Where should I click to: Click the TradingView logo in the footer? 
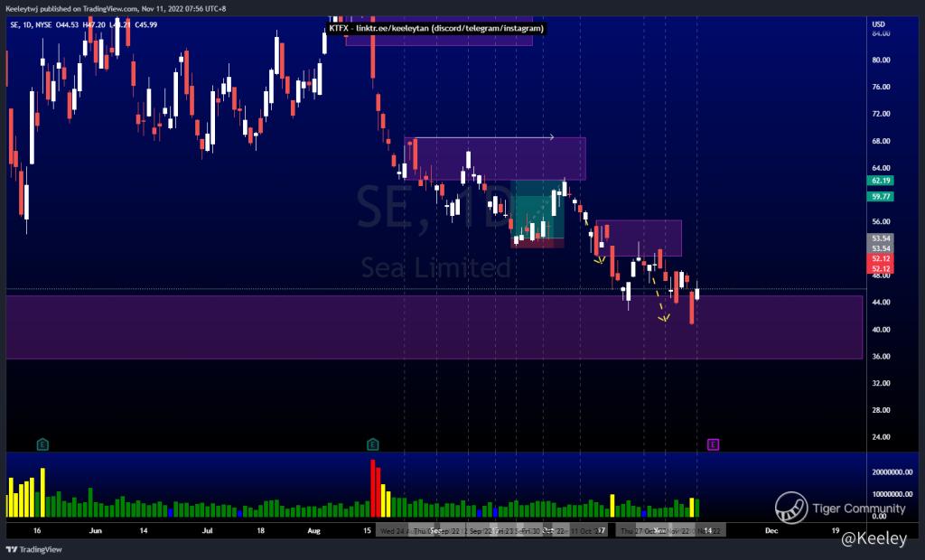(33, 549)
